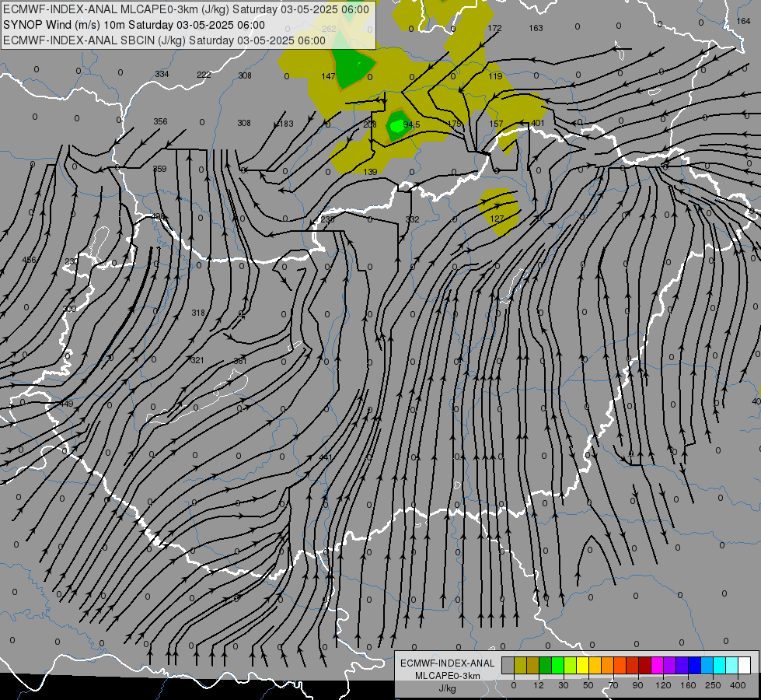Image resolution: width=761 pixels, height=700 pixels.
Task: Click the J/kg unit label in legend
Action: pyautogui.click(x=448, y=688)
